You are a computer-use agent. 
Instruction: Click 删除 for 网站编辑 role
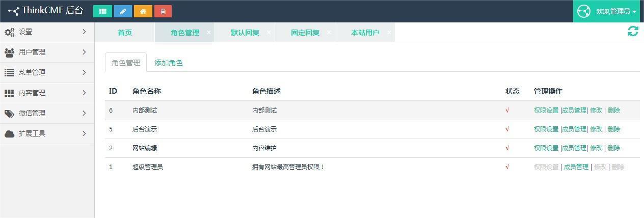614,148
